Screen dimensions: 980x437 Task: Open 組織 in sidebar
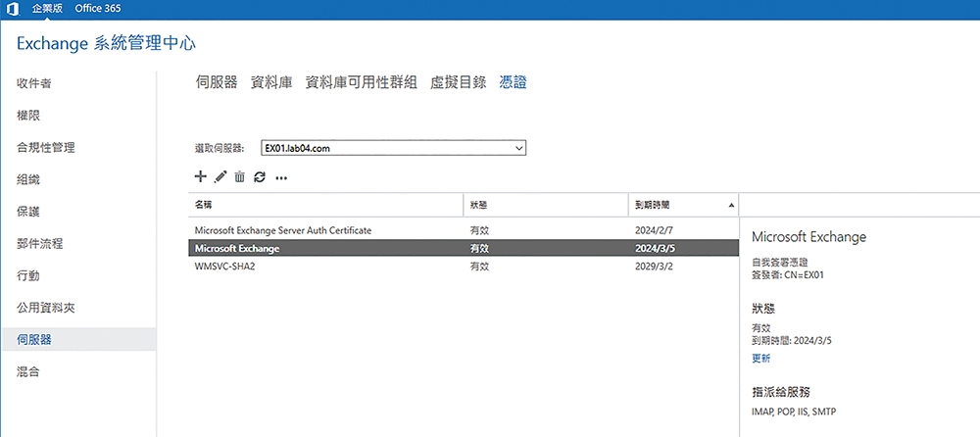[28, 179]
